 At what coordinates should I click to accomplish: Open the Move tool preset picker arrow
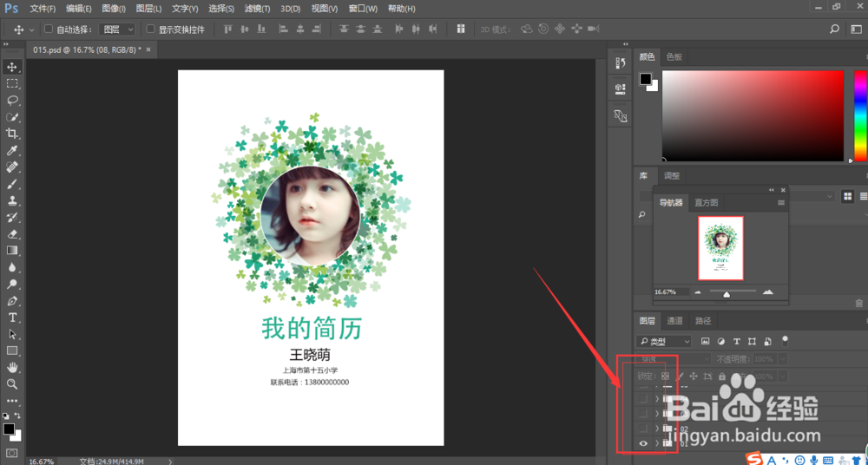coord(31,29)
